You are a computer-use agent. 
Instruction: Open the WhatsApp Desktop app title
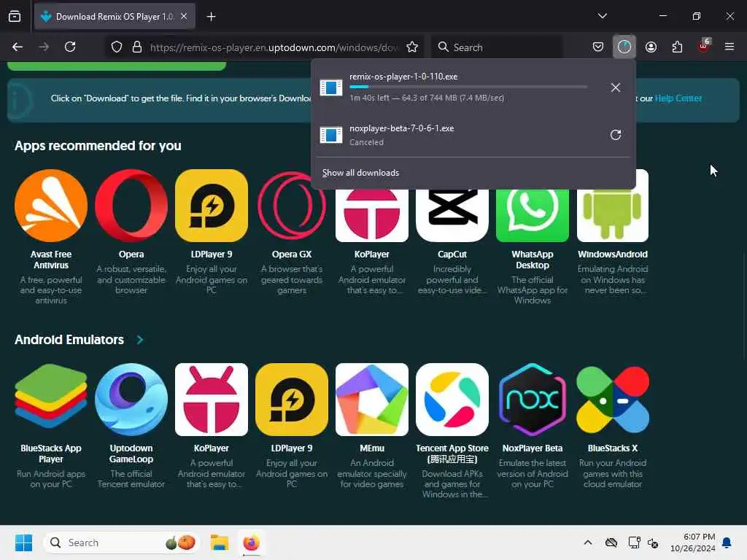point(532,260)
